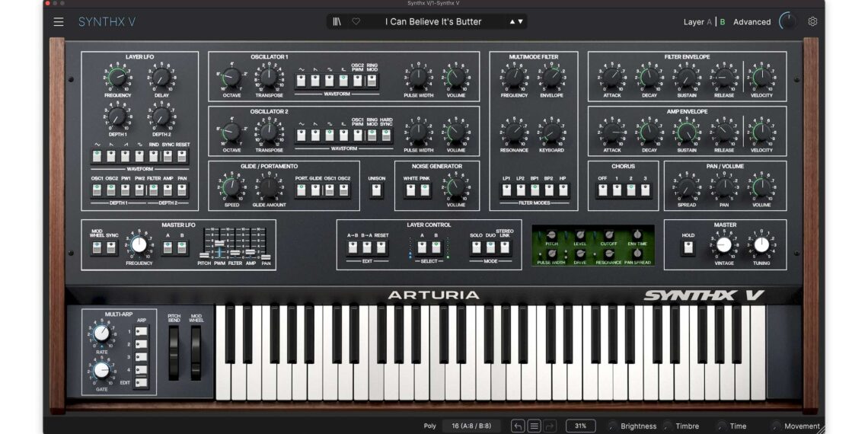
Task: Click the Multi-Arp Edit button
Action: pos(141,382)
